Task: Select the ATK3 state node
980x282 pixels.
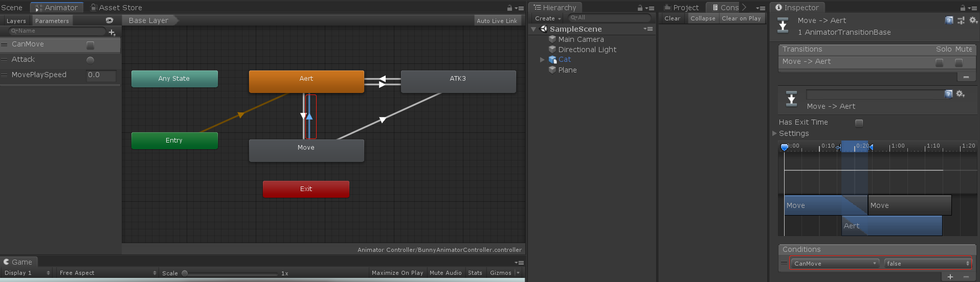Action: pyautogui.click(x=458, y=81)
